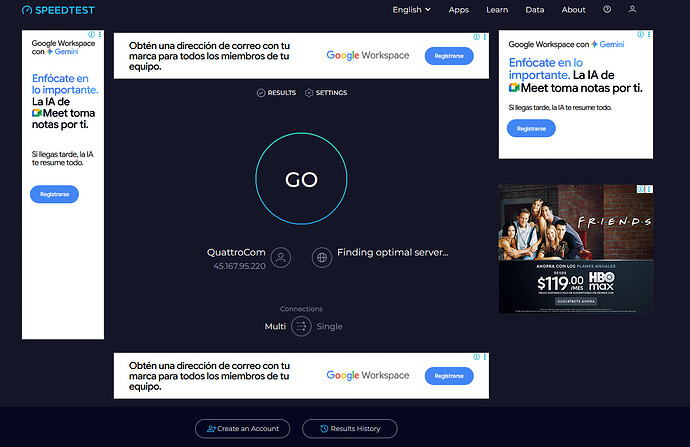690x447 pixels.
Task: Click the QuattroCom ISP person icon
Action: (281, 258)
